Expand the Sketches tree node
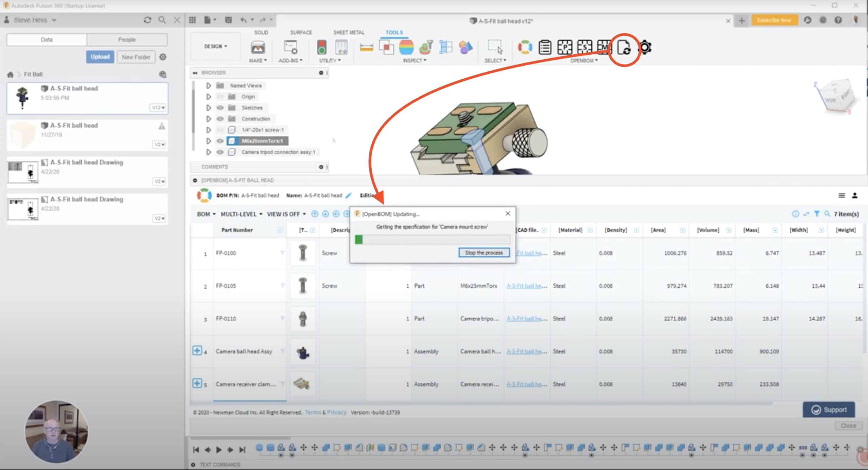This screenshot has width=868, height=470. coord(209,108)
